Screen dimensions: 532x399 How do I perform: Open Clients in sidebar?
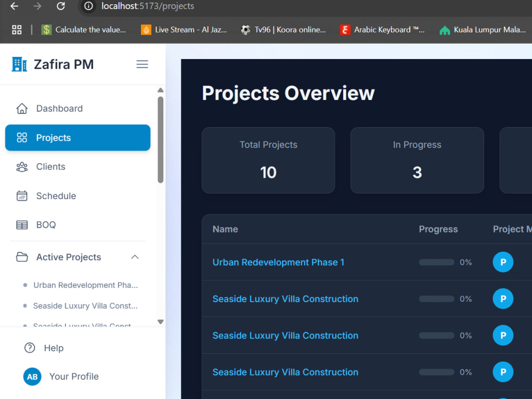click(78, 167)
